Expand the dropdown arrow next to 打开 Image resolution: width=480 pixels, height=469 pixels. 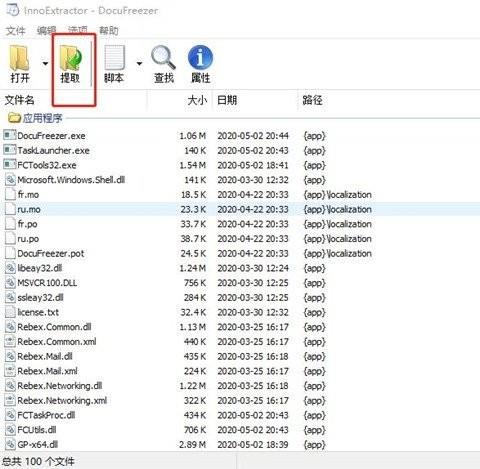[45, 63]
